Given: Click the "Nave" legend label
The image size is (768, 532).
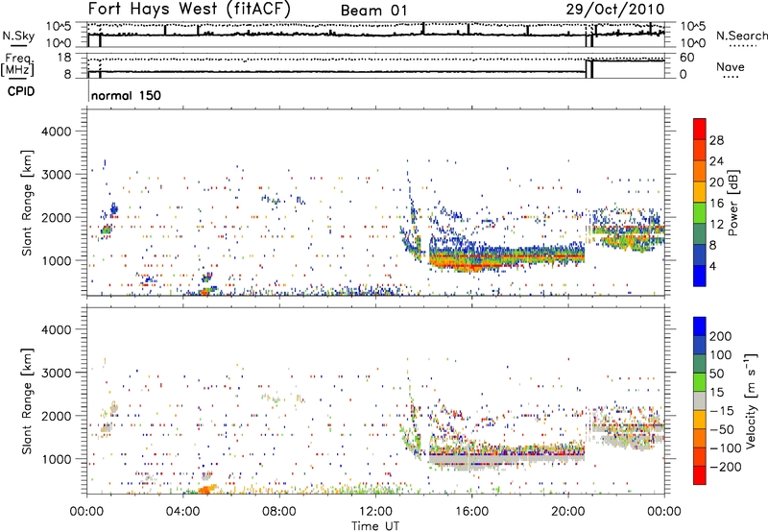Looking at the screenshot, I should pyautogui.click(x=731, y=66).
